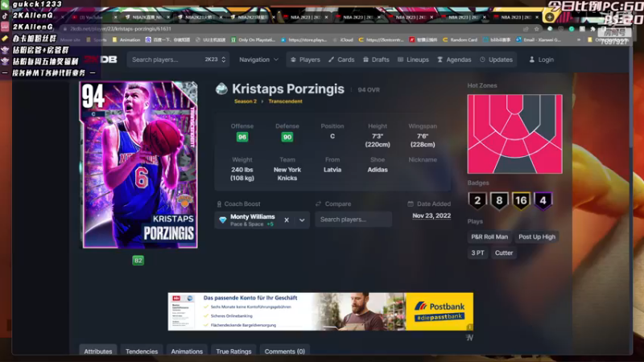Click the WeChat icon in stream overlay
This screenshot has width=644, height=362.
[x=5, y=5]
